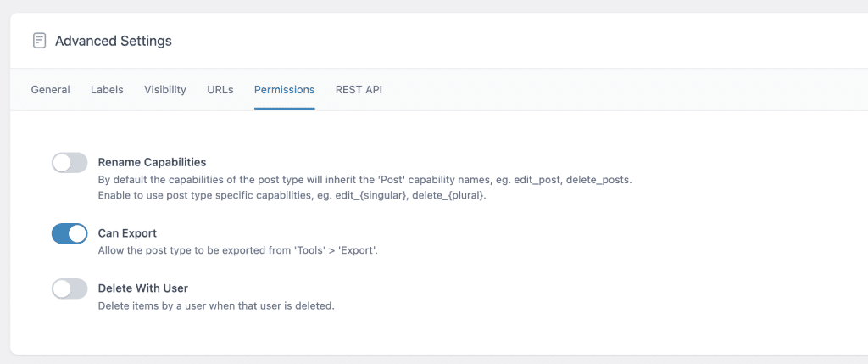Open the Labels tab
The width and height of the screenshot is (868, 364).
click(x=107, y=90)
